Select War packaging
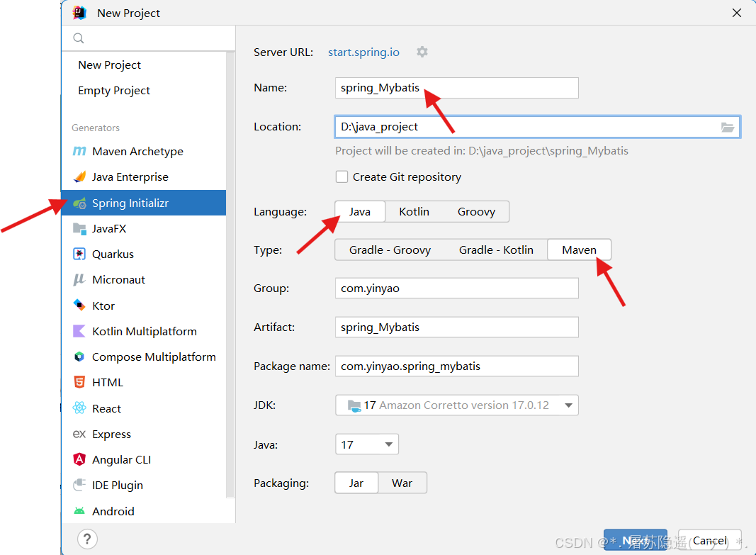Viewport: 756px width, 555px height. (x=402, y=483)
